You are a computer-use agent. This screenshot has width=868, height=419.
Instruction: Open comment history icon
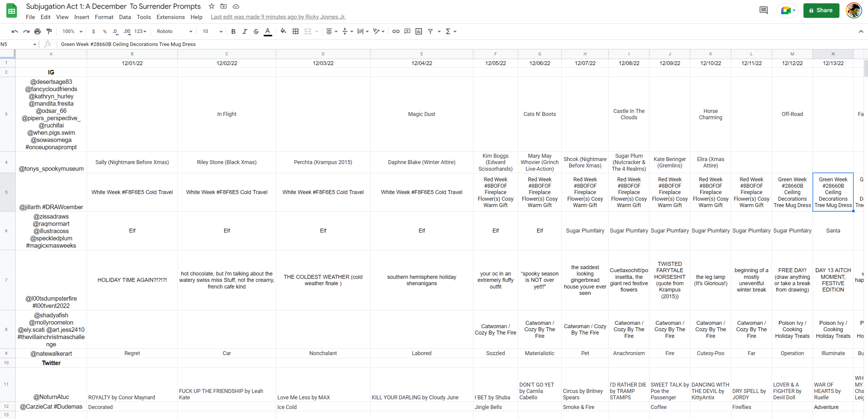point(763,10)
